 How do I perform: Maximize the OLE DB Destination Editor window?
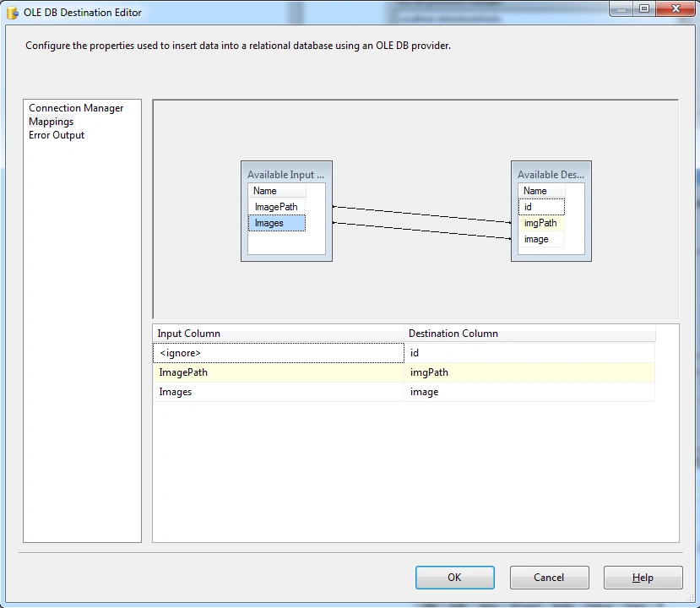point(644,8)
